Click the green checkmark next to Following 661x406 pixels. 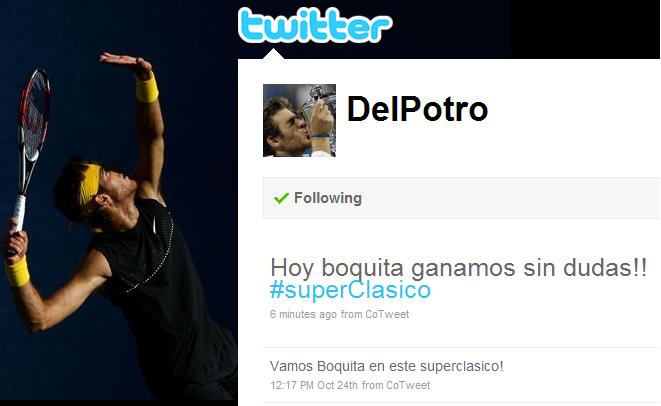(x=281, y=198)
